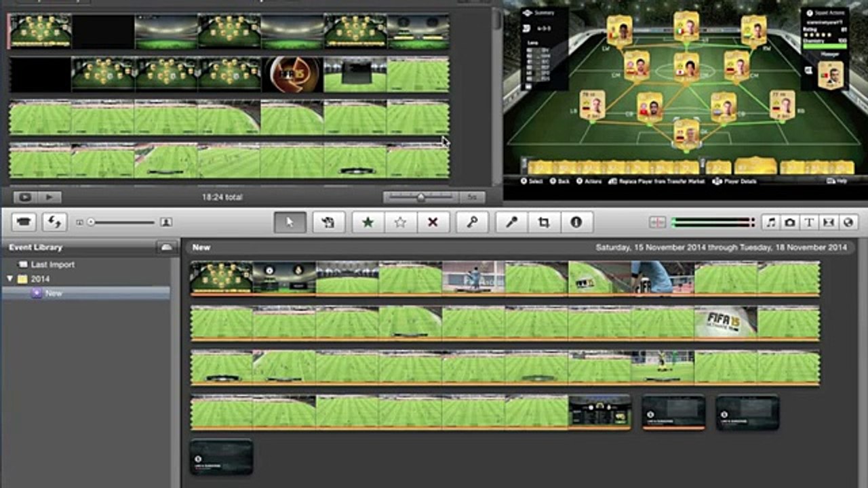
Task: Select Last Import in the Event Library
Action: [x=52, y=264]
